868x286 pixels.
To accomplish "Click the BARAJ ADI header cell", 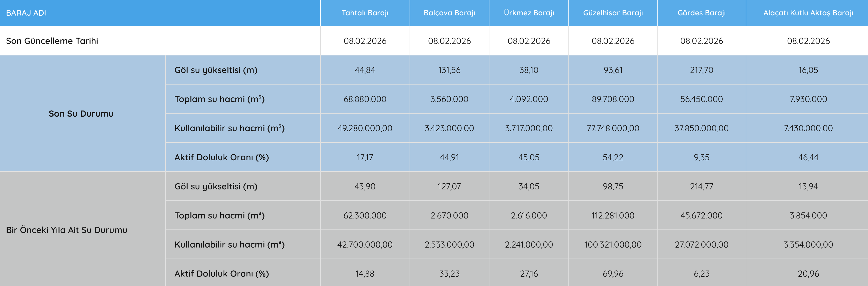I will [x=26, y=13].
